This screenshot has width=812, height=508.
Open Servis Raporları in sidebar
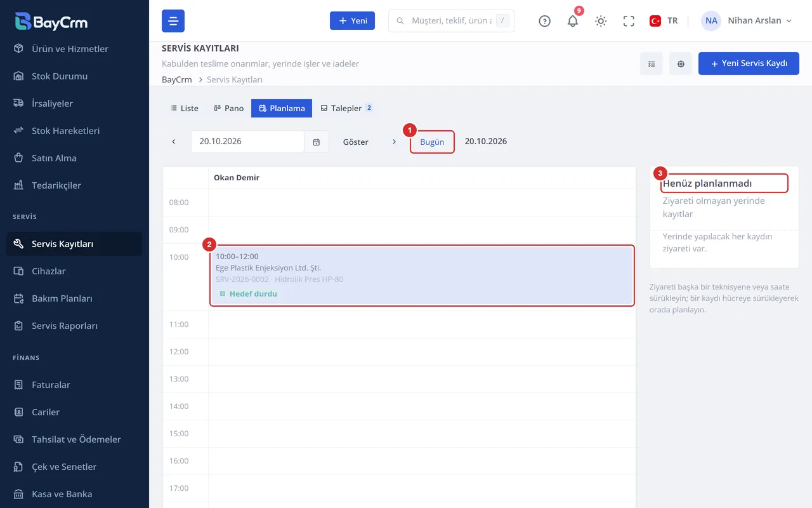74,326
